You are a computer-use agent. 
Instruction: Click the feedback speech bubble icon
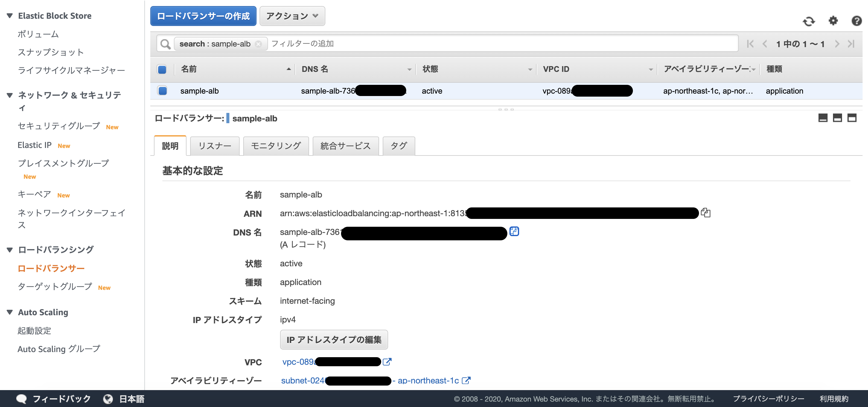21,399
